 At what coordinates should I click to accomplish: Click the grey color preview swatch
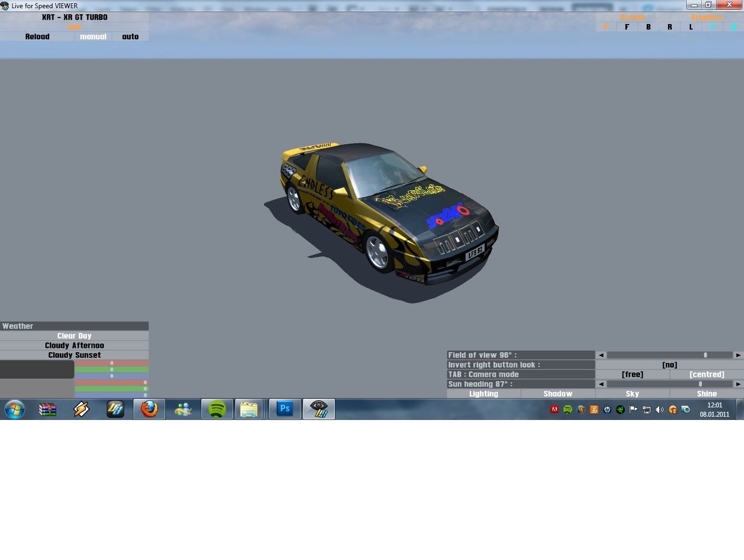[x=37, y=388]
